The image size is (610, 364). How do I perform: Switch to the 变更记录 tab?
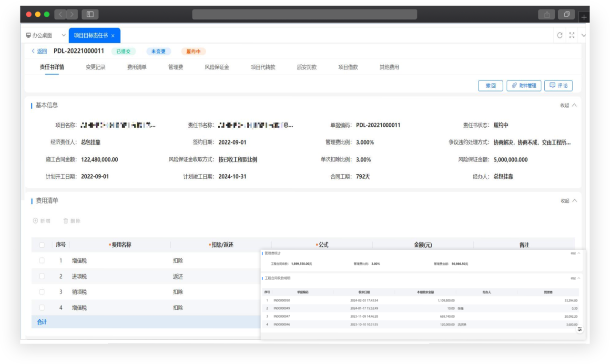(x=96, y=67)
